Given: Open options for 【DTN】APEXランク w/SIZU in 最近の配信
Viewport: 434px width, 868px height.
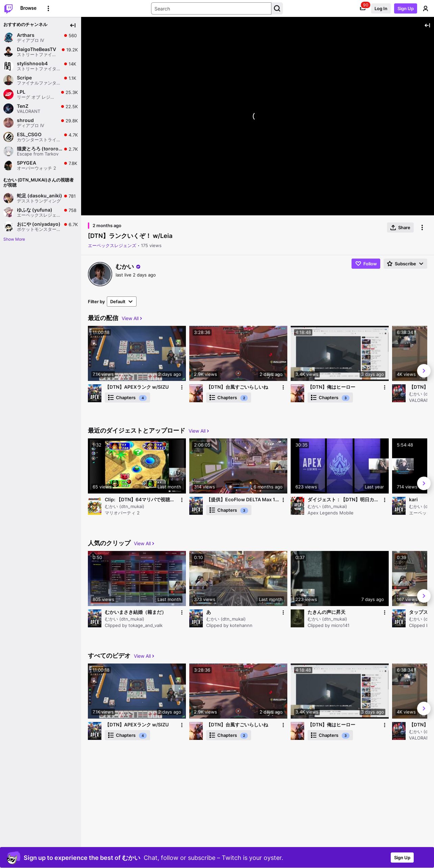Looking at the screenshot, I should point(182,387).
